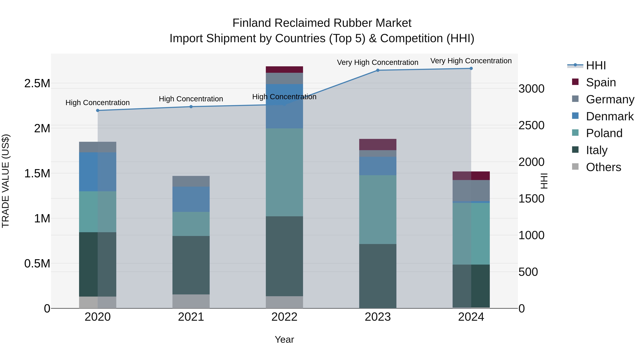The width and height of the screenshot is (644, 362).
Task: Click the High Concentration annotation above 2021
Action: click(x=191, y=99)
